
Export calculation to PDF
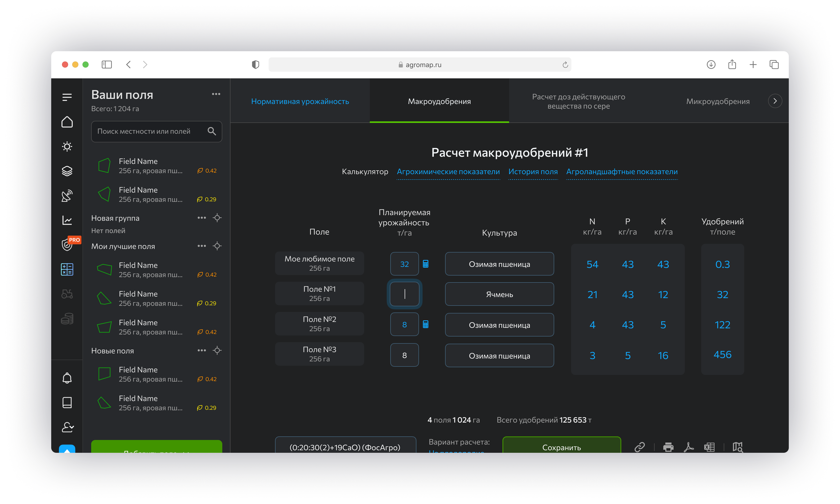(689, 447)
